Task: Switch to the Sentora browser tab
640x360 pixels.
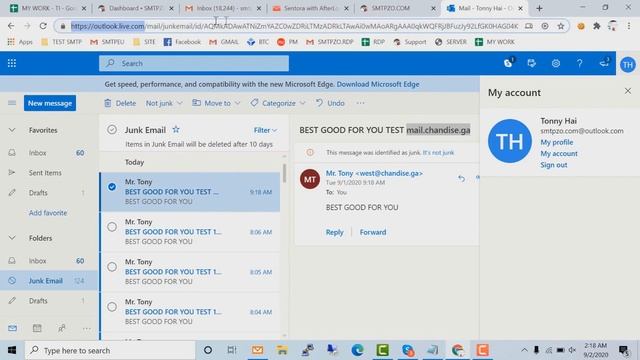Action: pos(311,8)
